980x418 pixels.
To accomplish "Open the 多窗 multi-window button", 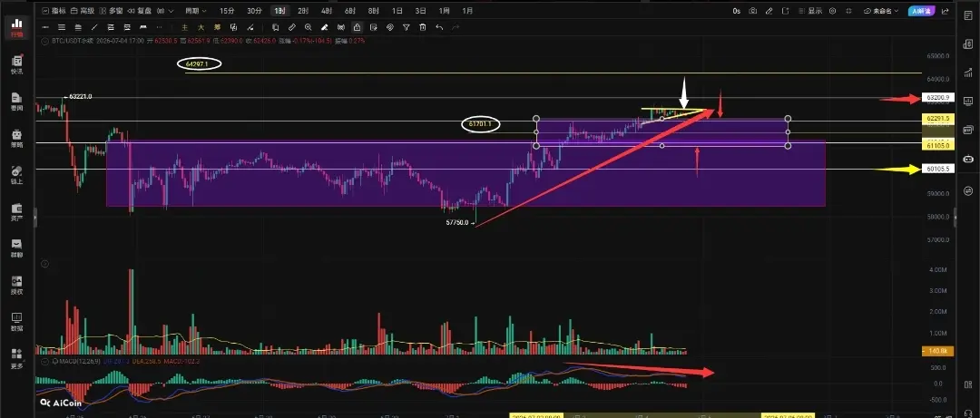I will pyautogui.click(x=112, y=11).
